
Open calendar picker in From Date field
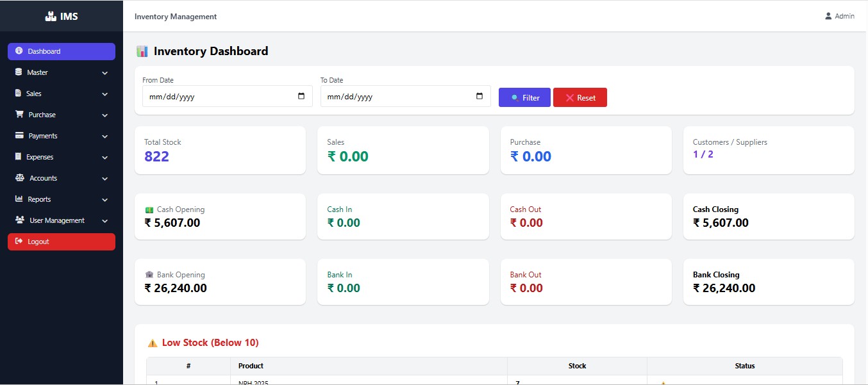point(301,97)
